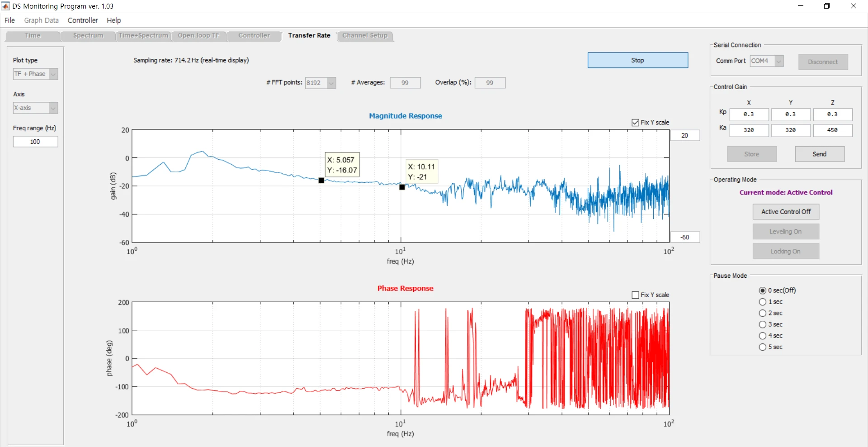Turn Active Control Off

coord(786,212)
